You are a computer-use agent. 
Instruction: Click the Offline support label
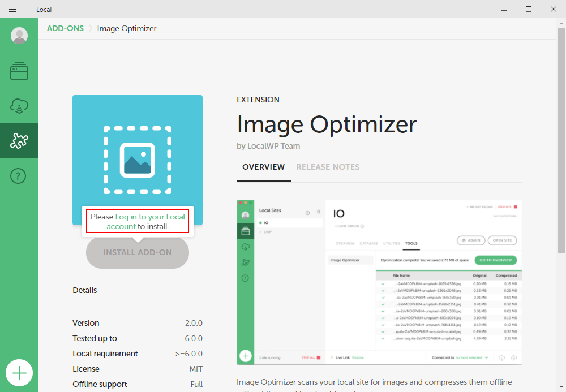(100, 385)
